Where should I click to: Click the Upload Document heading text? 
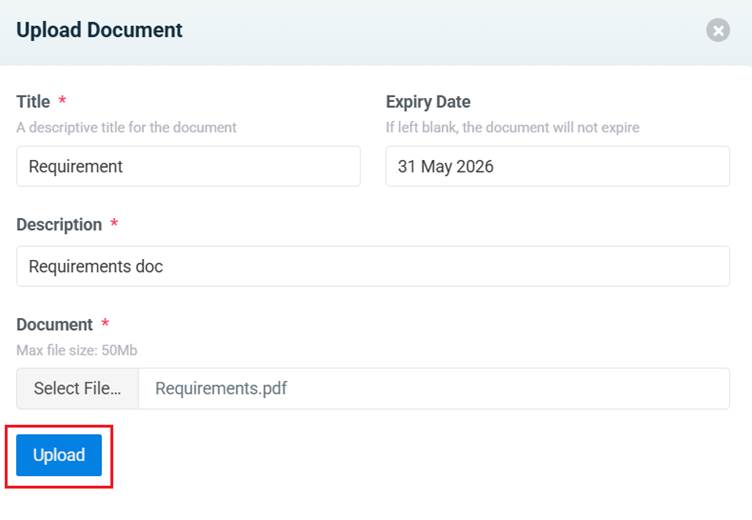pos(99,30)
